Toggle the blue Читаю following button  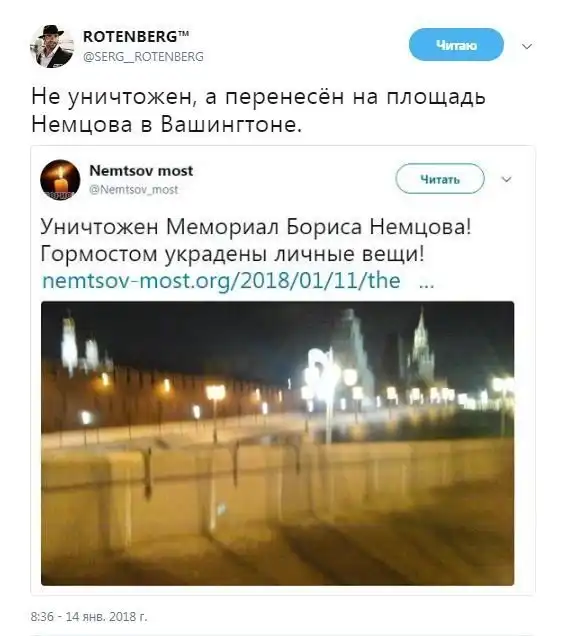[456, 45]
